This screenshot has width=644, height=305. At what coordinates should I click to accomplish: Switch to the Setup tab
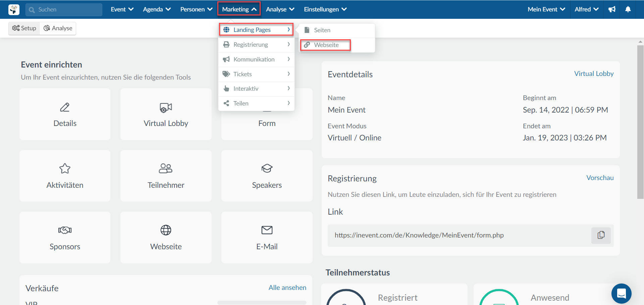pyautogui.click(x=24, y=28)
